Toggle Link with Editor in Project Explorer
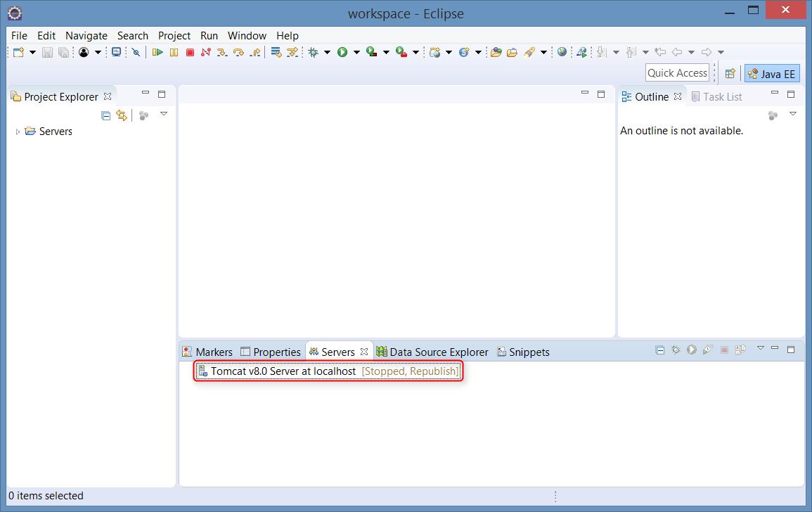812x512 pixels. 122,115
